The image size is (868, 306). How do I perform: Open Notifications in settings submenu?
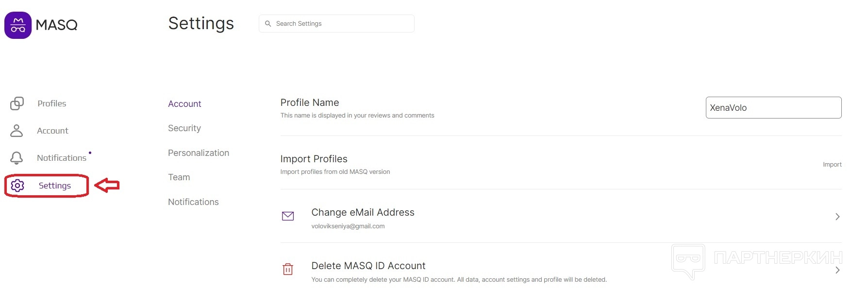click(193, 202)
